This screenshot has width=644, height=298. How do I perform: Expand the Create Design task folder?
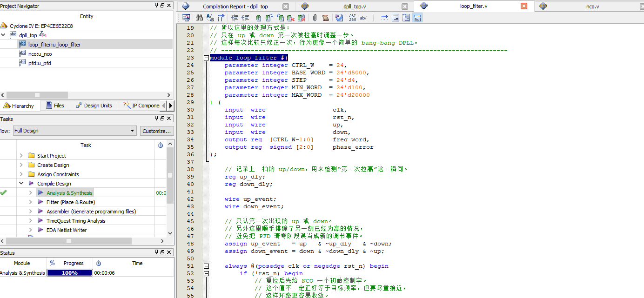[21, 165]
